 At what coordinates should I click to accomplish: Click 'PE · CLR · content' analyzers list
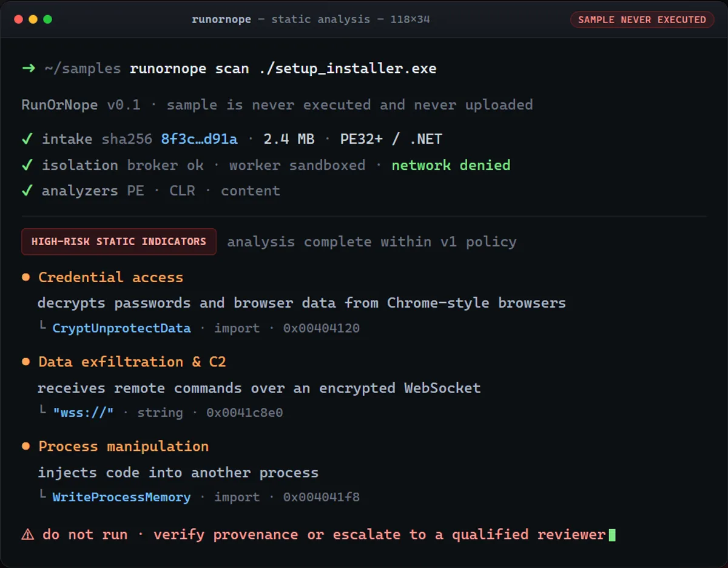pyautogui.click(x=203, y=191)
